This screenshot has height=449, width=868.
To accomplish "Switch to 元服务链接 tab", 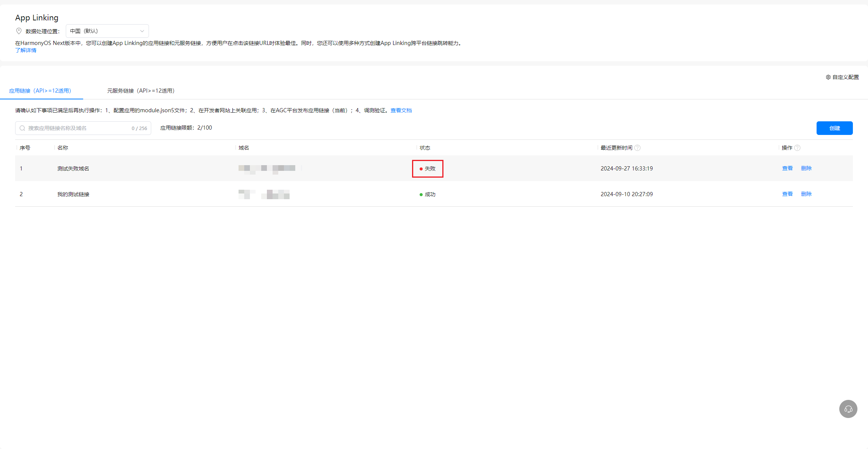I will [141, 91].
